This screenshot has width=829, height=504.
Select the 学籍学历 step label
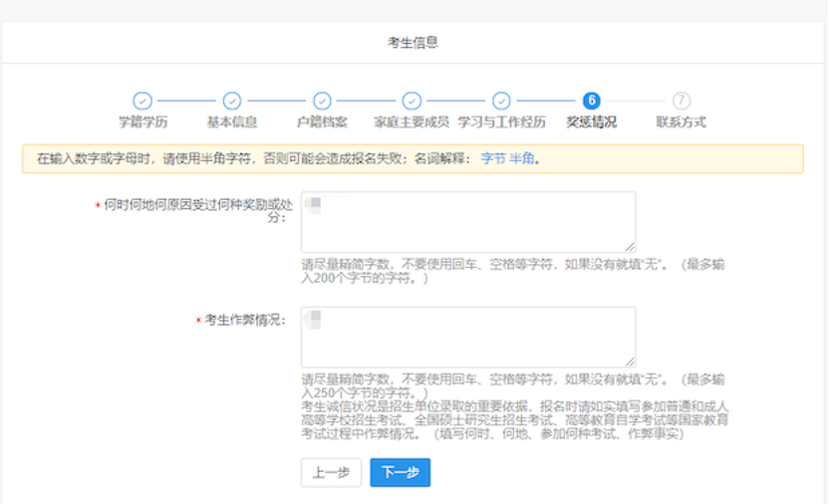click(x=142, y=123)
